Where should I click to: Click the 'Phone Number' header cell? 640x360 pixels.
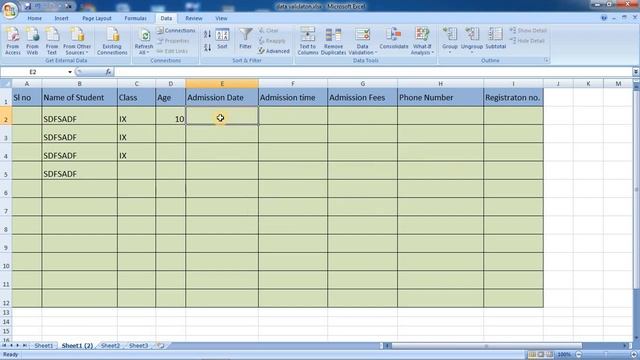440,98
